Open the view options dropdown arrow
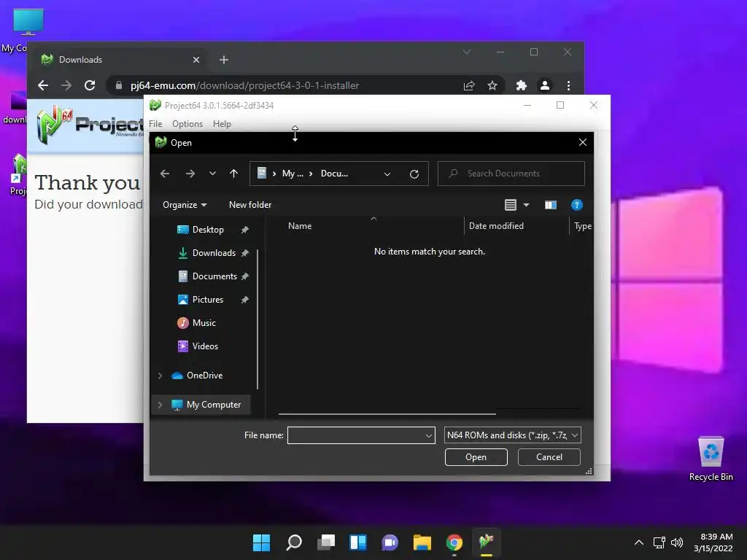Image resolution: width=747 pixels, height=560 pixels. click(527, 205)
